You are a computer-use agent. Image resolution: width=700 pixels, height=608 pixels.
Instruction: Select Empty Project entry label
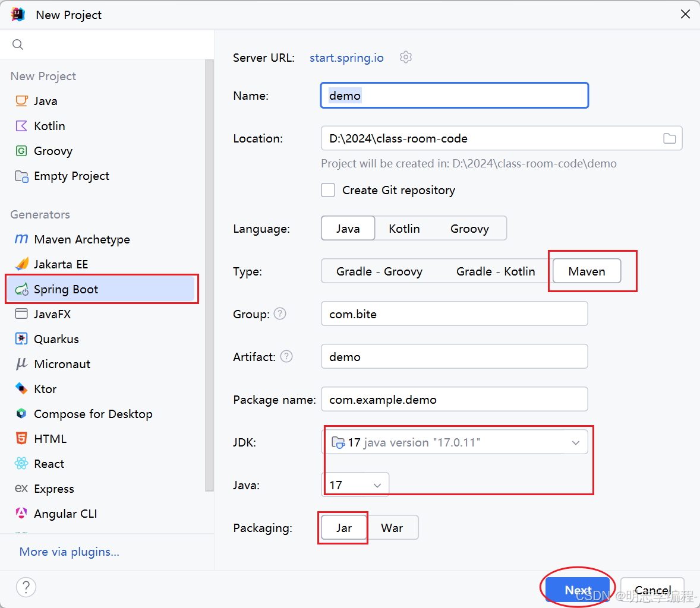(x=71, y=176)
